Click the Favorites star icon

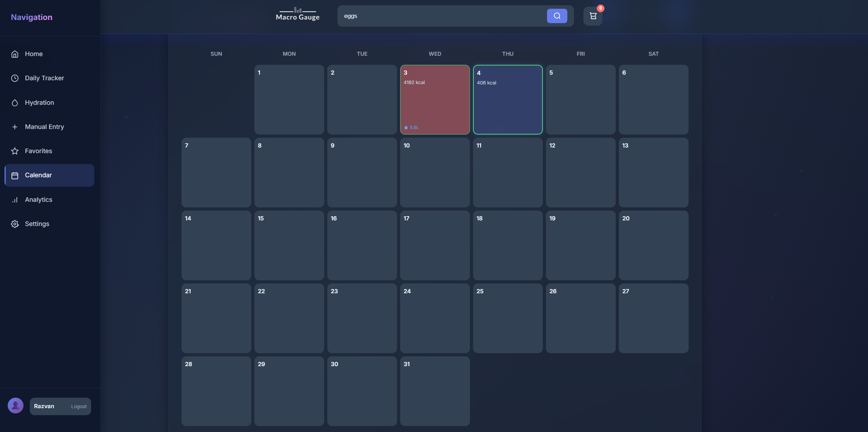click(15, 151)
